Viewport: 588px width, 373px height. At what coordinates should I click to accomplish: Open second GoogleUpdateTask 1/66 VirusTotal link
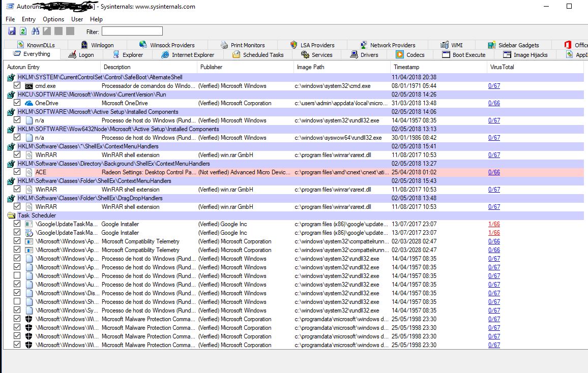click(494, 233)
